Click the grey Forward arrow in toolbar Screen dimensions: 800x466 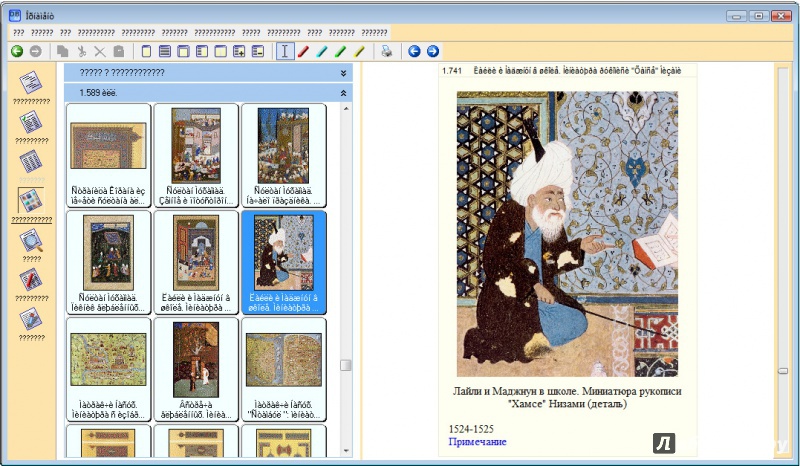(35, 51)
